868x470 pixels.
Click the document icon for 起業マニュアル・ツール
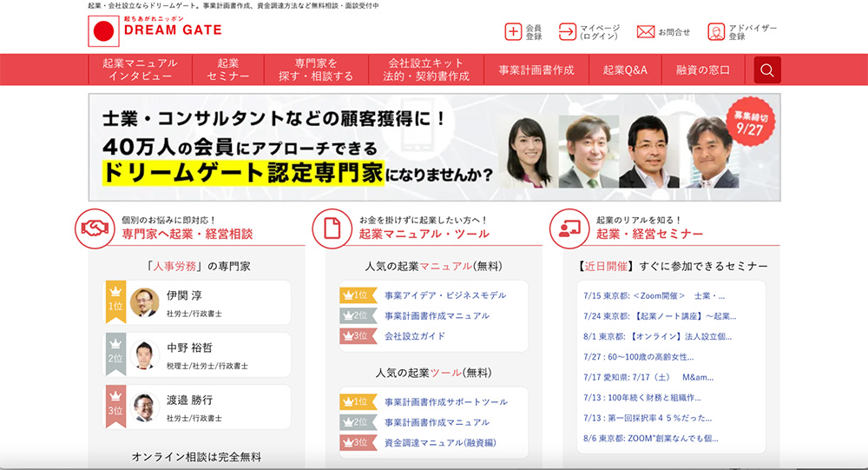point(332,228)
